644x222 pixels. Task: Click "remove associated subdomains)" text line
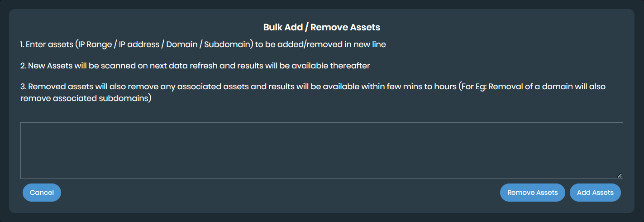coord(86,99)
